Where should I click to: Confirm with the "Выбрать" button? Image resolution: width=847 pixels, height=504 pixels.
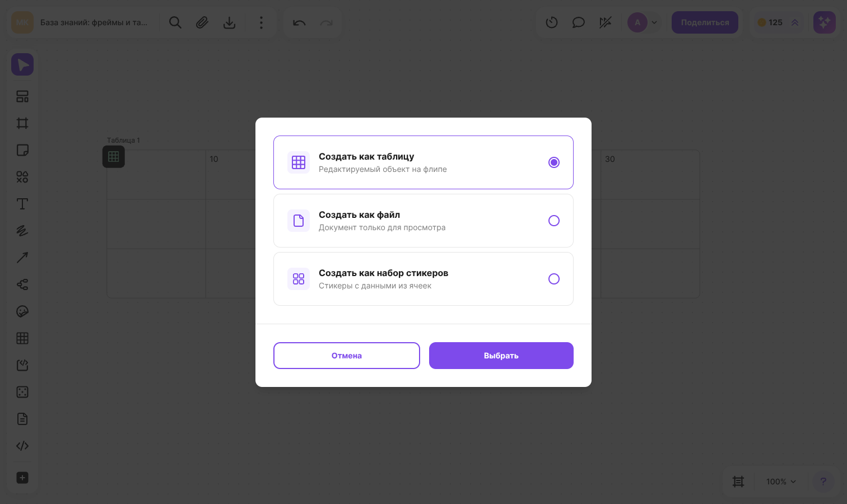[x=501, y=356]
